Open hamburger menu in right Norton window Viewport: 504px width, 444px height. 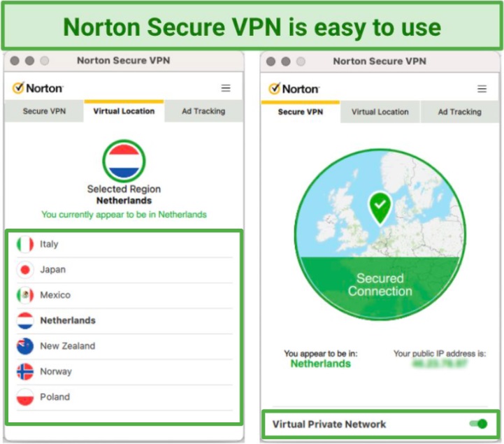(x=482, y=89)
